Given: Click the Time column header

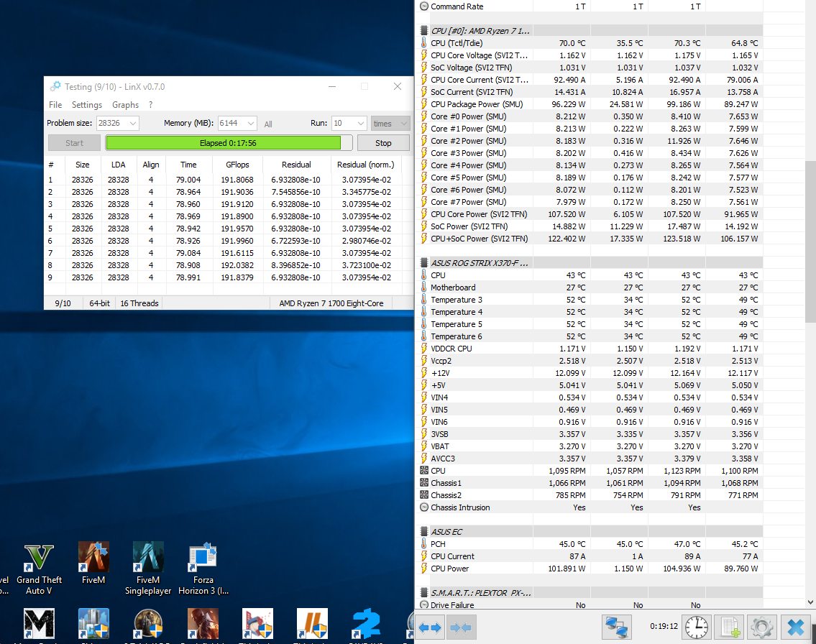Looking at the screenshot, I should click(188, 165).
